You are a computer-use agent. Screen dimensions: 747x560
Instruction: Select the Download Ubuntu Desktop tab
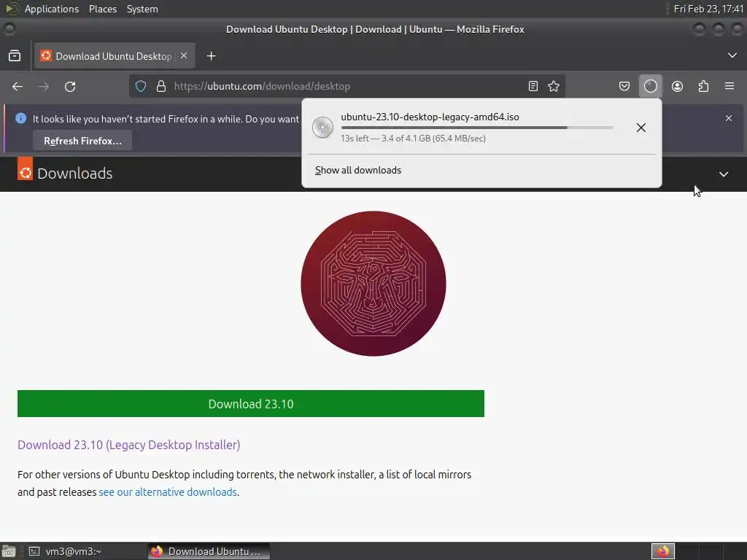coord(115,56)
